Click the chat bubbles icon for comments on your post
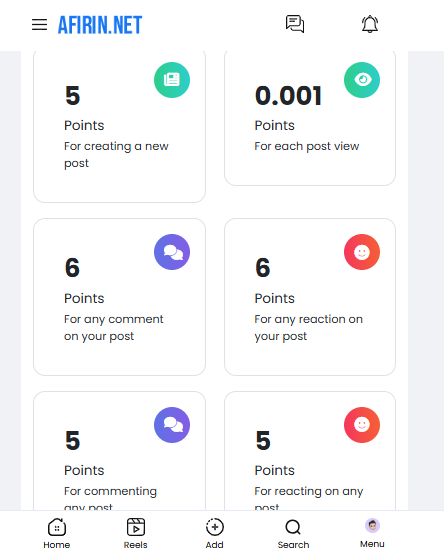This screenshot has width=444, height=558. click(x=172, y=252)
